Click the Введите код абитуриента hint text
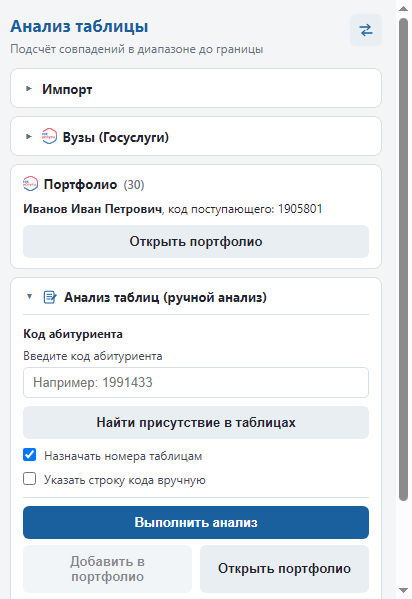This screenshot has height=599, width=412. tap(93, 356)
